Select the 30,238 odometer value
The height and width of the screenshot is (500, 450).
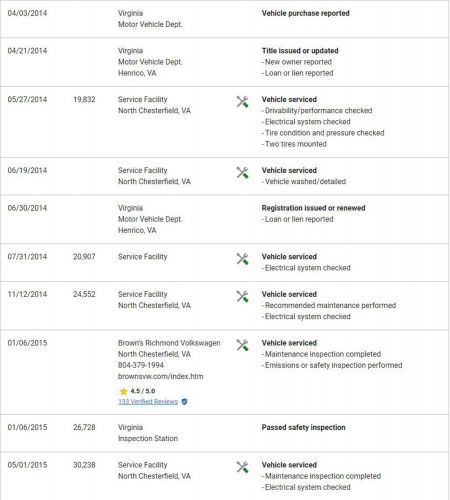(x=84, y=465)
